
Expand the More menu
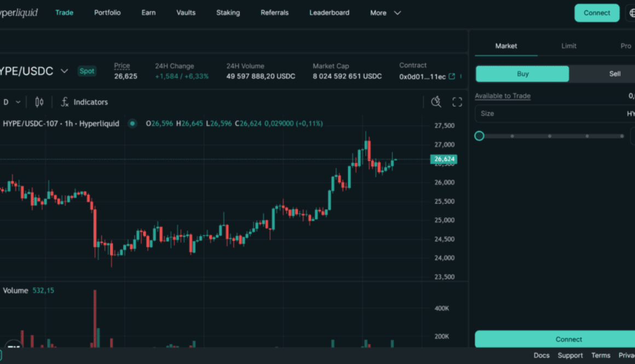385,13
